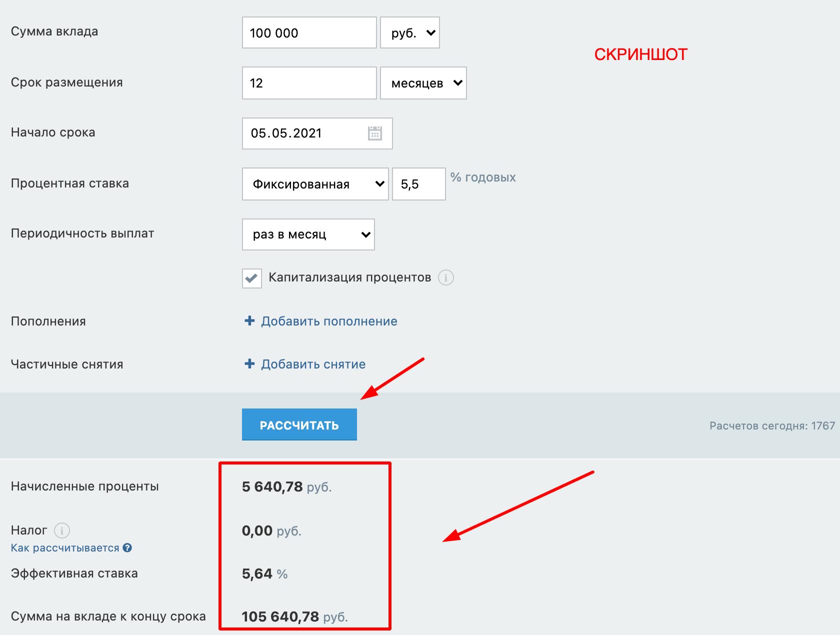Click info icon next to Налог
Image resolution: width=840 pixels, height=635 pixels.
[x=62, y=530]
